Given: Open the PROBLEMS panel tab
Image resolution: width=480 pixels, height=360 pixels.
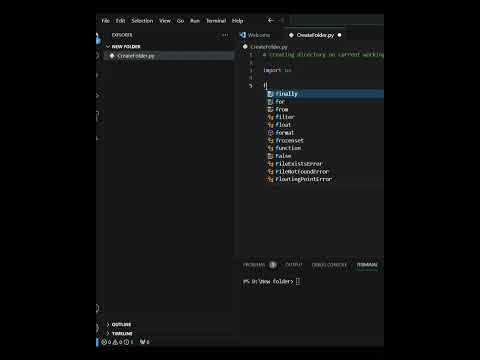Looking at the screenshot, I should 254,265.
